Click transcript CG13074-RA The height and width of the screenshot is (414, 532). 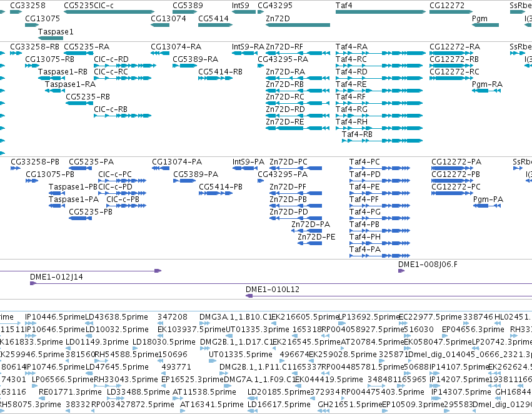176,47
